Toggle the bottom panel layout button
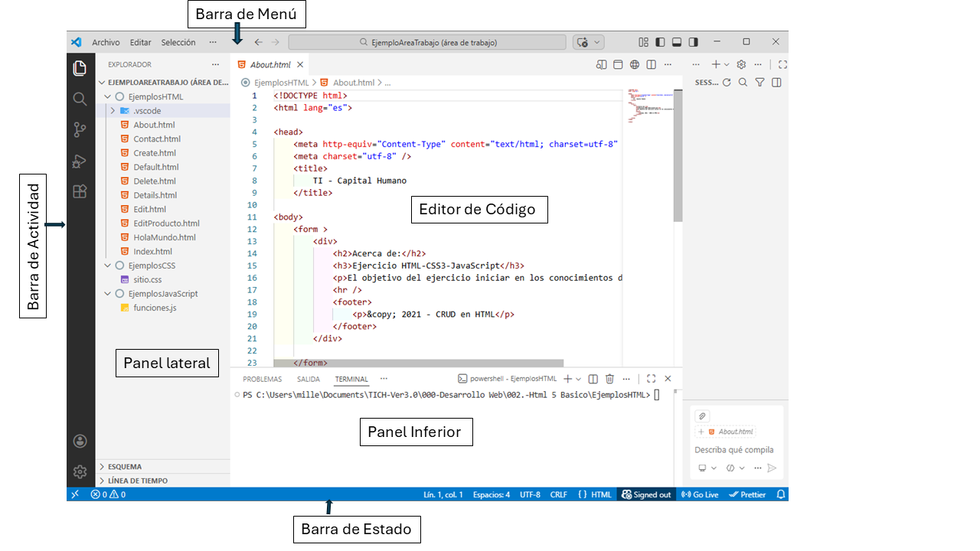 (677, 42)
